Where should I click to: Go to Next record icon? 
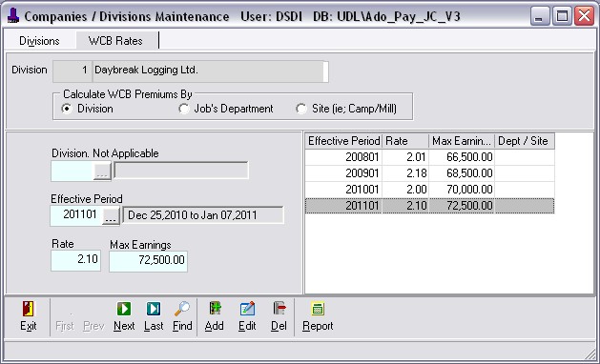(x=124, y=309)
